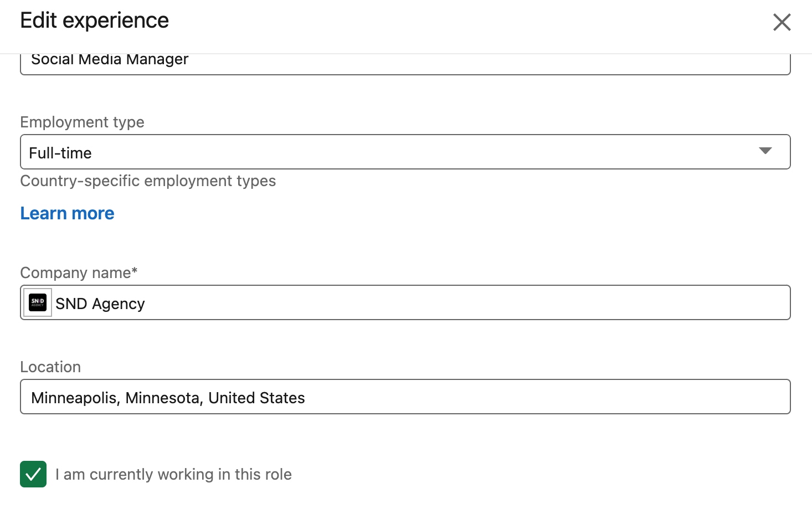Click Country-specific employment types text
The width and height of the screenshot is (812, 514).
click(x=148, y=181)
